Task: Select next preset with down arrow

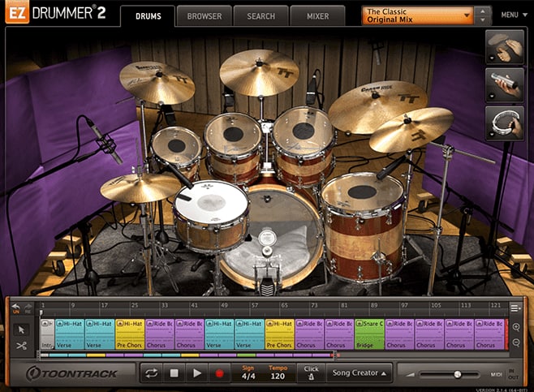Action: point(483,20)
